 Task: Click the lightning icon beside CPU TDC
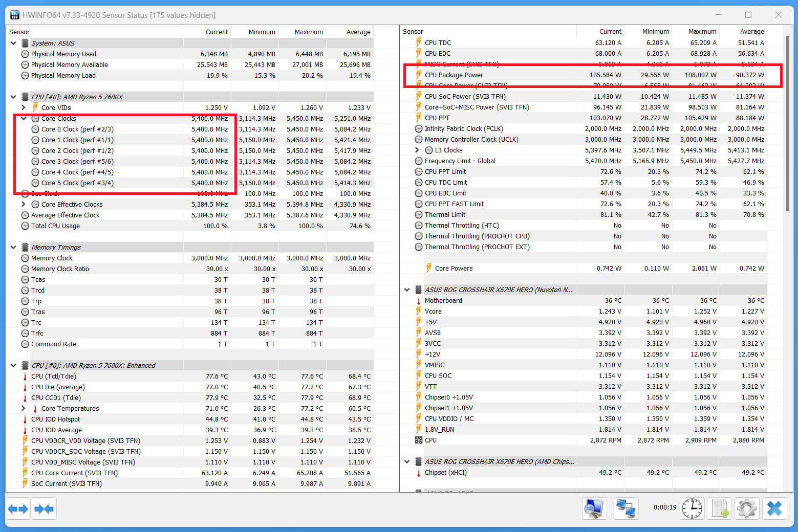pos(419,42)
